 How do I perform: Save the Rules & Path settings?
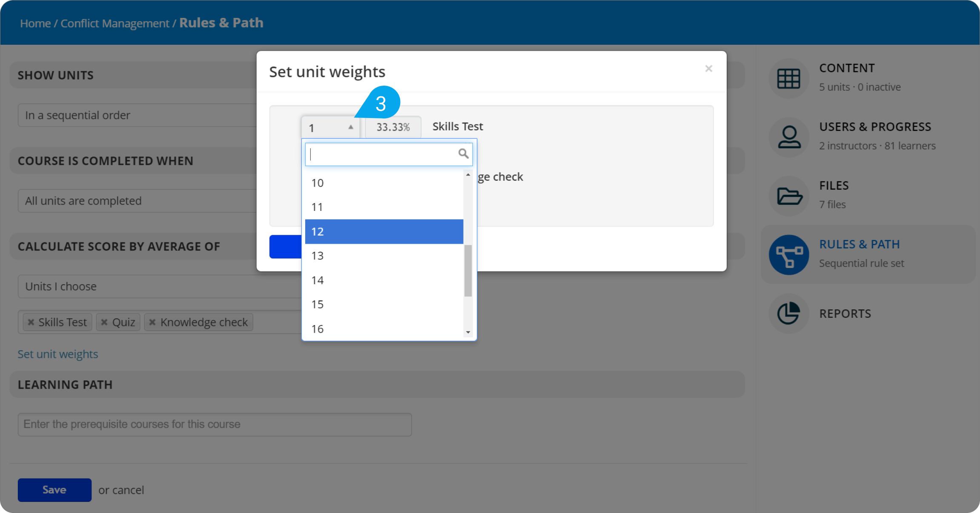click(54, 490)
